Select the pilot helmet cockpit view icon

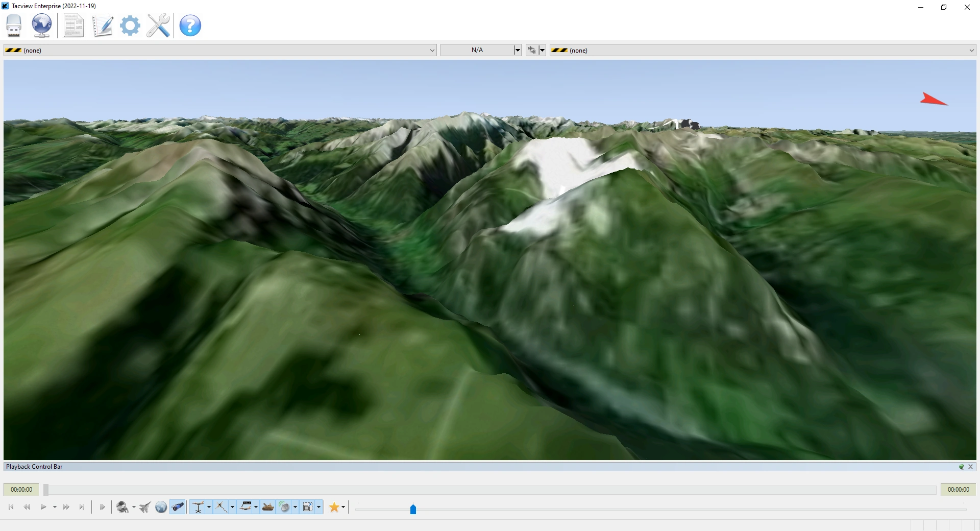click(122, 507)
